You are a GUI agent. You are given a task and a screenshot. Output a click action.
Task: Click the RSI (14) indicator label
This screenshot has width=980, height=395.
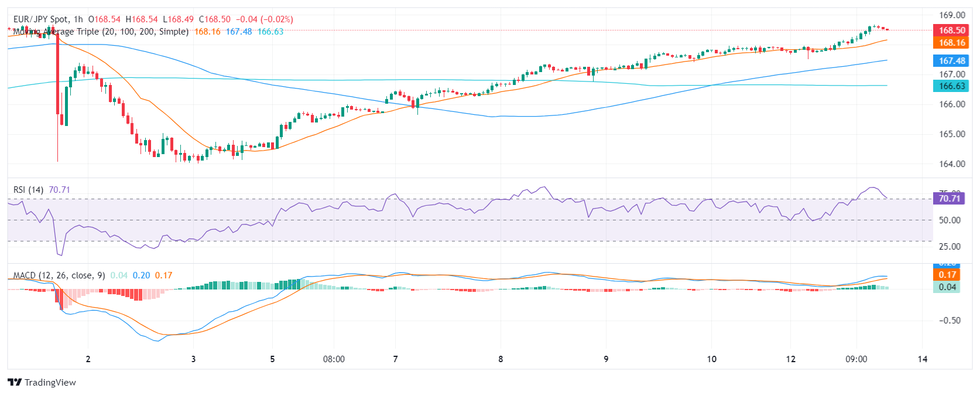(28, 190)
